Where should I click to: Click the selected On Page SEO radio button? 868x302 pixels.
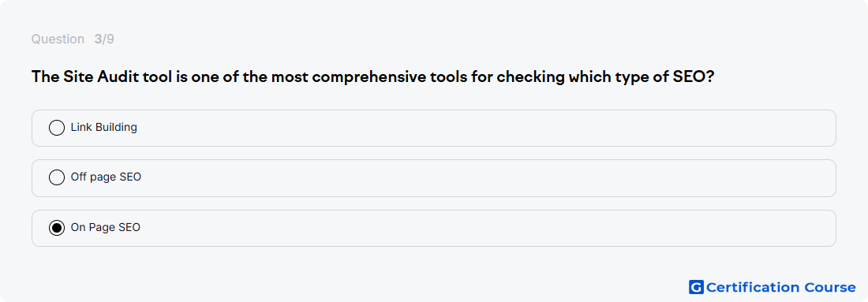click(57, 228)
